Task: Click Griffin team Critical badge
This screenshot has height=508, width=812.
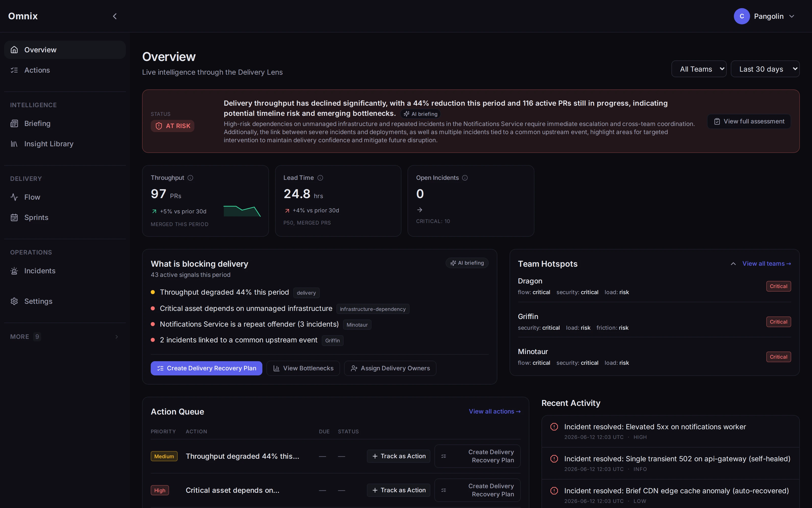Action: point(779,322)
